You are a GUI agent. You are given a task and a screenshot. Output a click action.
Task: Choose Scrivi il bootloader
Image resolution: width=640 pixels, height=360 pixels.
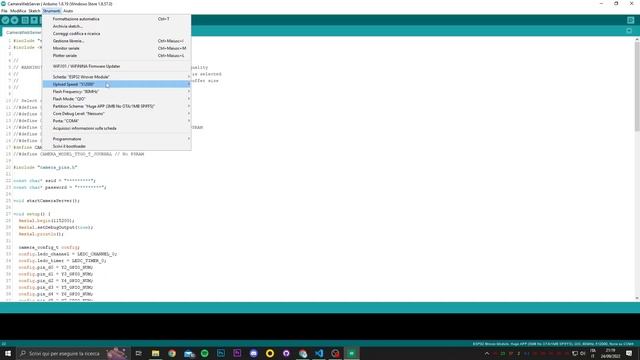[x=117, y=146]
